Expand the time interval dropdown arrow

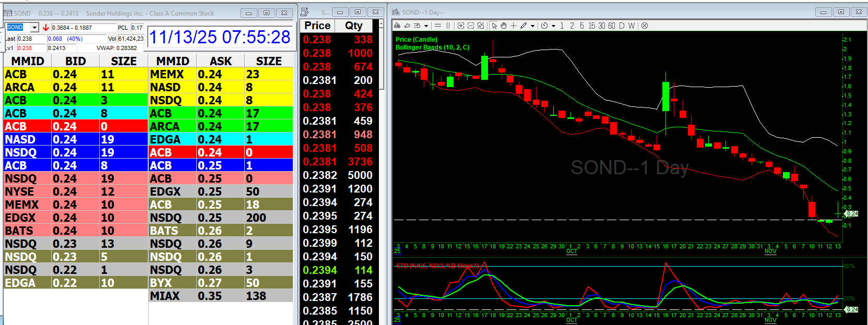553,26
